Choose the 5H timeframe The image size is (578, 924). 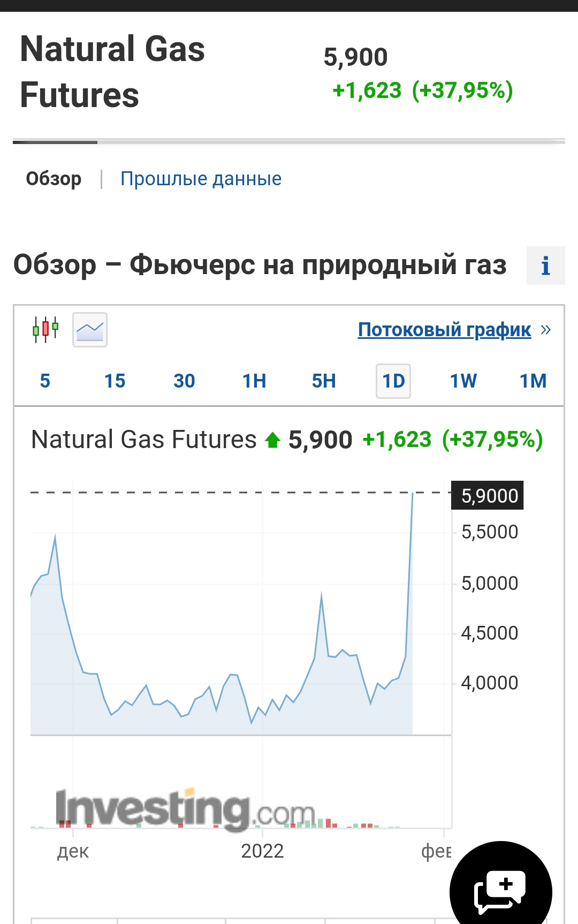pos(324,381)
